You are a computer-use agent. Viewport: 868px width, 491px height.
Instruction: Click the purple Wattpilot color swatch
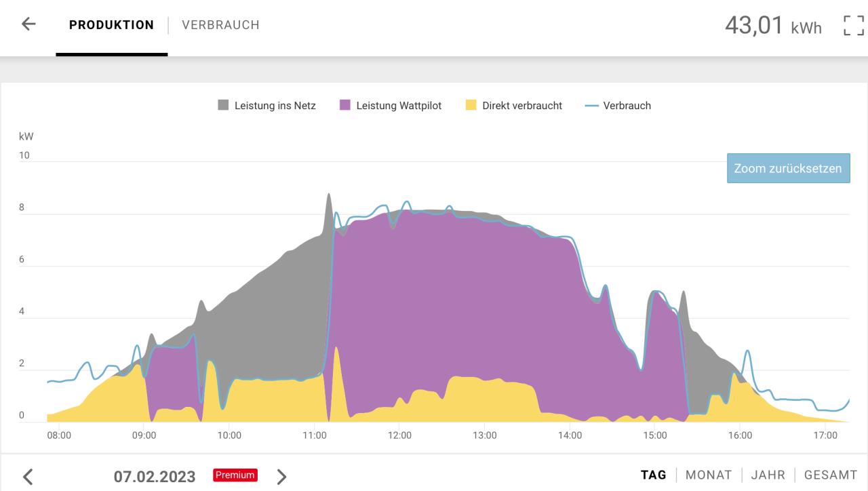(x=345, y=105)
